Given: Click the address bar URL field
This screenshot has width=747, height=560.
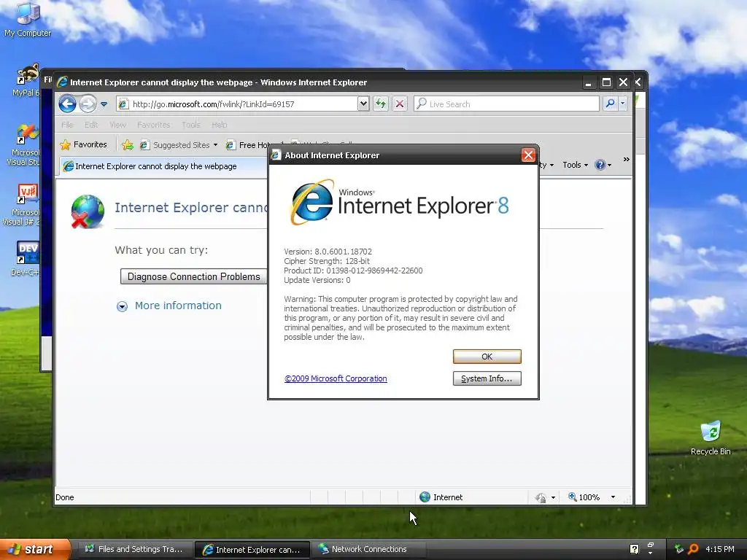Looking at the screenshot, I should click(244, 104).
